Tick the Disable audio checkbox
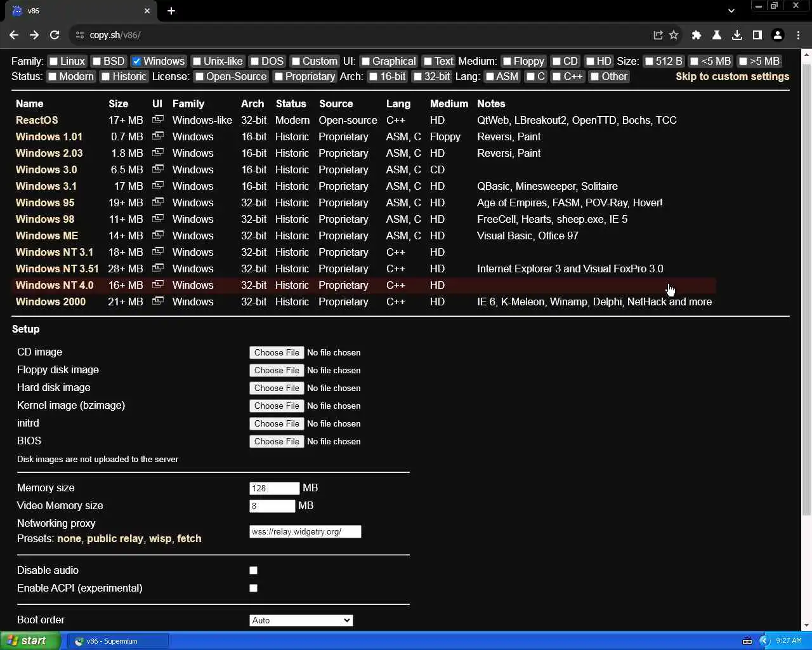Image resolution: width=812 pixels, height=650 pixels. click(x=253, y=570)
